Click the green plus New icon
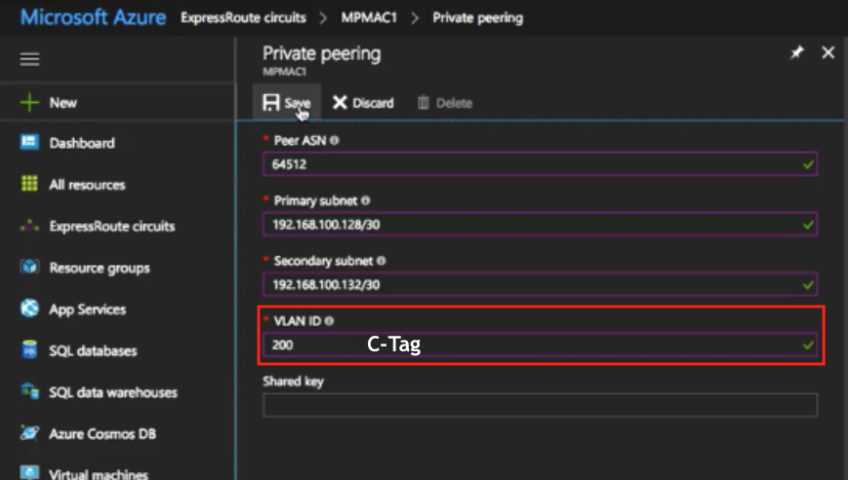 pos(29,102)
